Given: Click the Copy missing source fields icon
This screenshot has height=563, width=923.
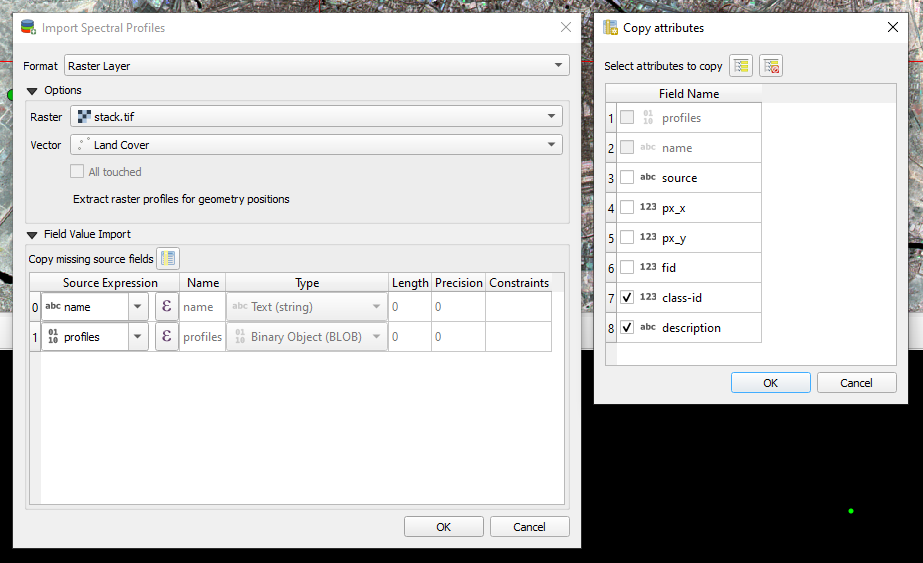Looking at the screenshot, I should click(168, 259).
